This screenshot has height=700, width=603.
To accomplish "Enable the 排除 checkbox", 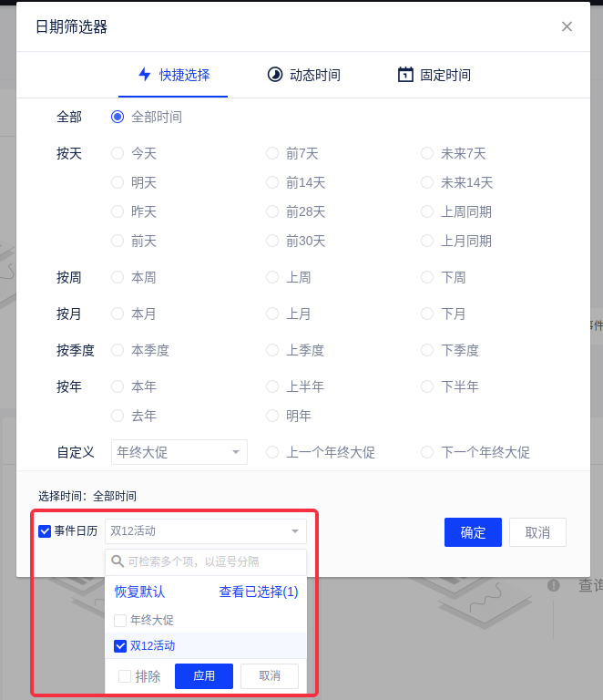I will 125,676.
